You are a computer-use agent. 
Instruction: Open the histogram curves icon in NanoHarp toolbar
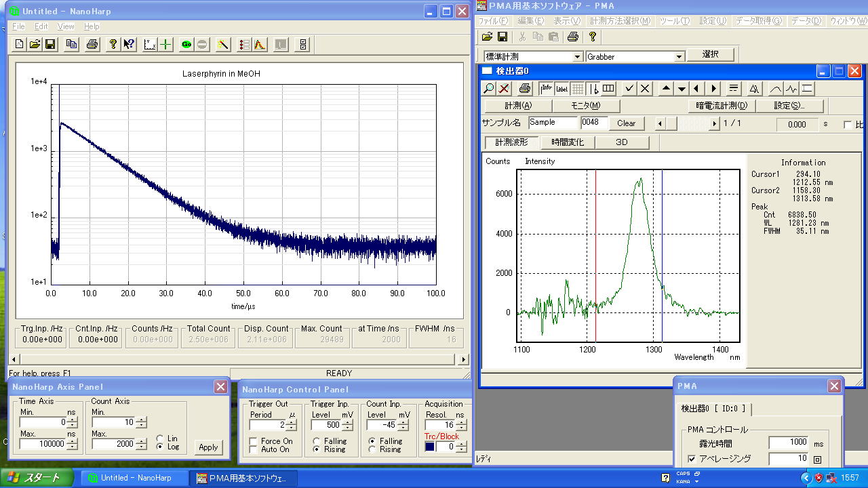pos(260,45)
